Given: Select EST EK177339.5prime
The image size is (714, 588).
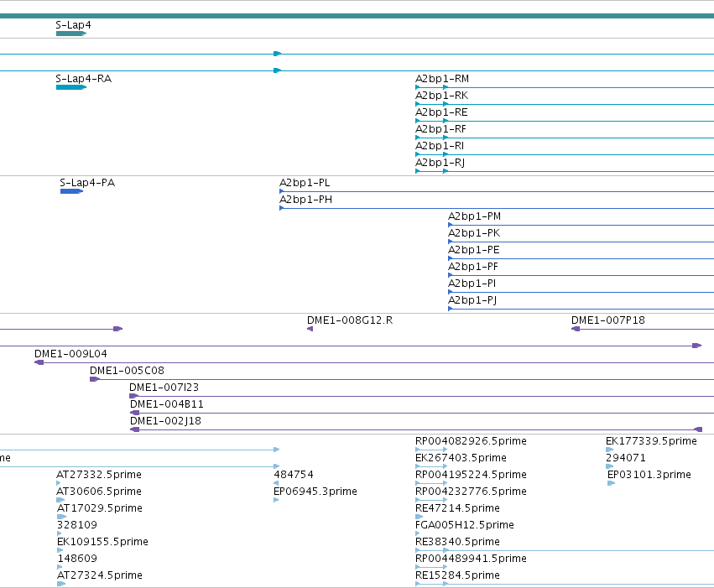Looking at the screenshot, I should click(652, 441).
